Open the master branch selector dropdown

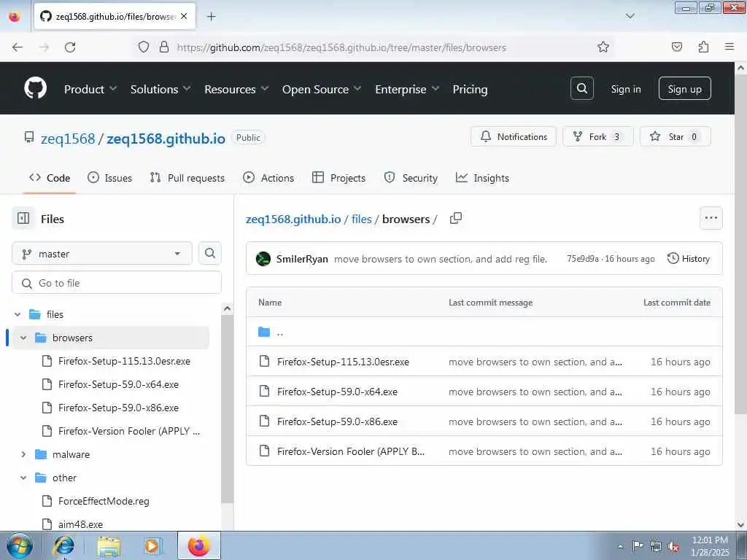102,253
